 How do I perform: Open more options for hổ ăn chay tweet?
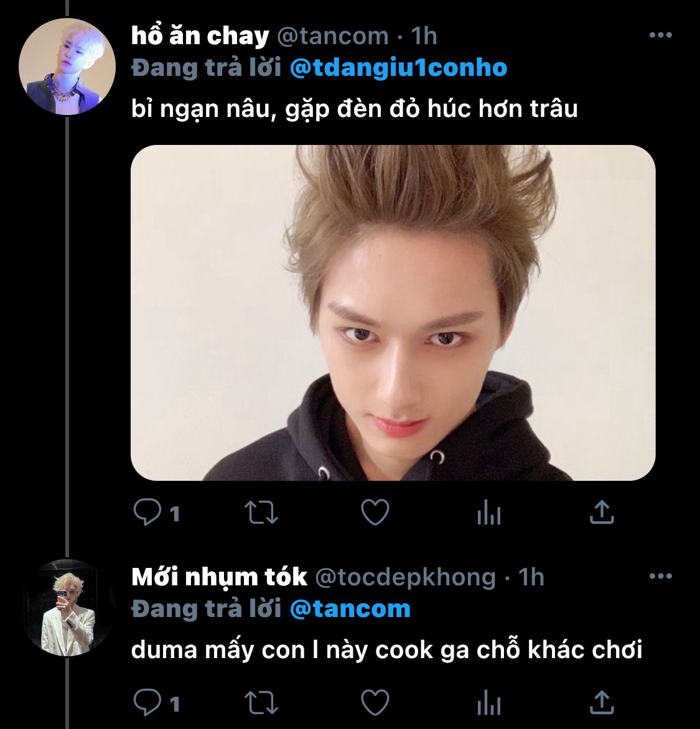pos(660,35)
